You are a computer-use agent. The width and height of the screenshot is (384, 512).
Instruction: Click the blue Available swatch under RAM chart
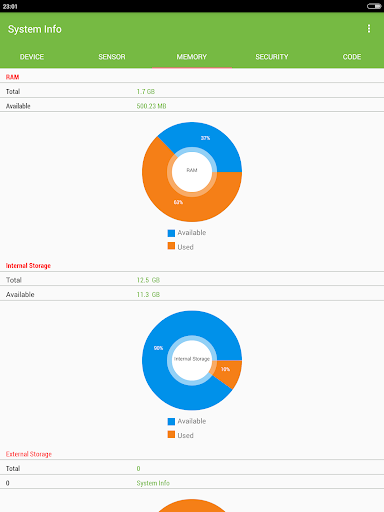[x=171, y=233]
